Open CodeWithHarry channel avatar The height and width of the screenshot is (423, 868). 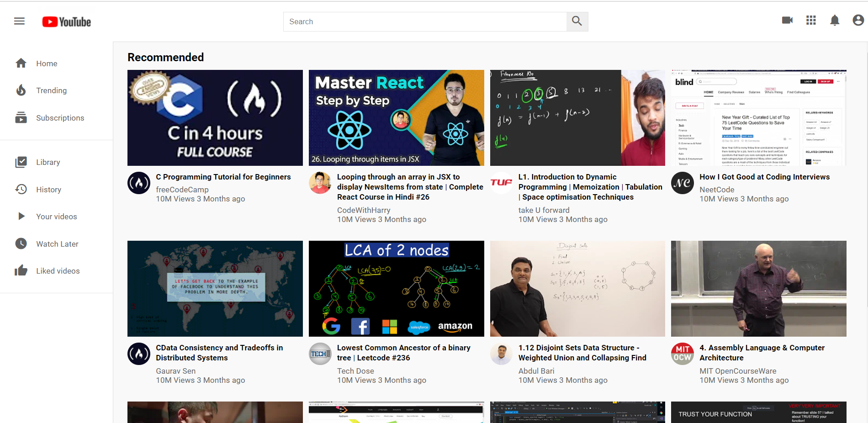tap(320, 183)
